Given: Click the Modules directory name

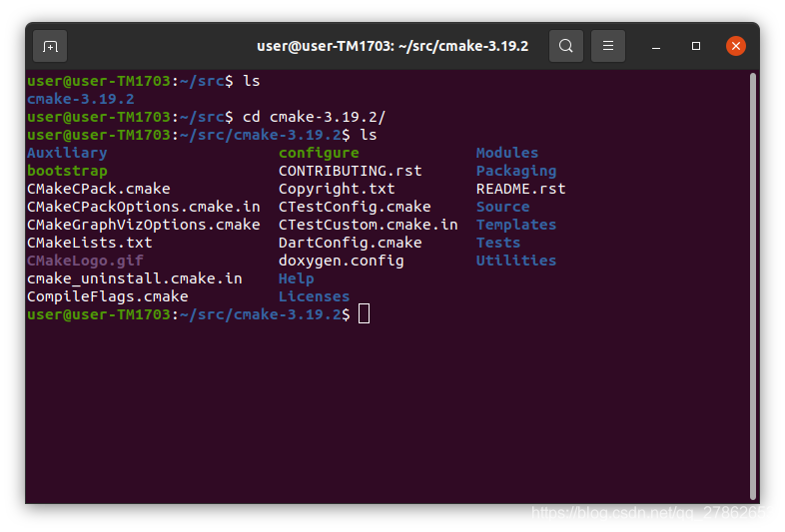Looking at the screenshot, I should [507, 153].
